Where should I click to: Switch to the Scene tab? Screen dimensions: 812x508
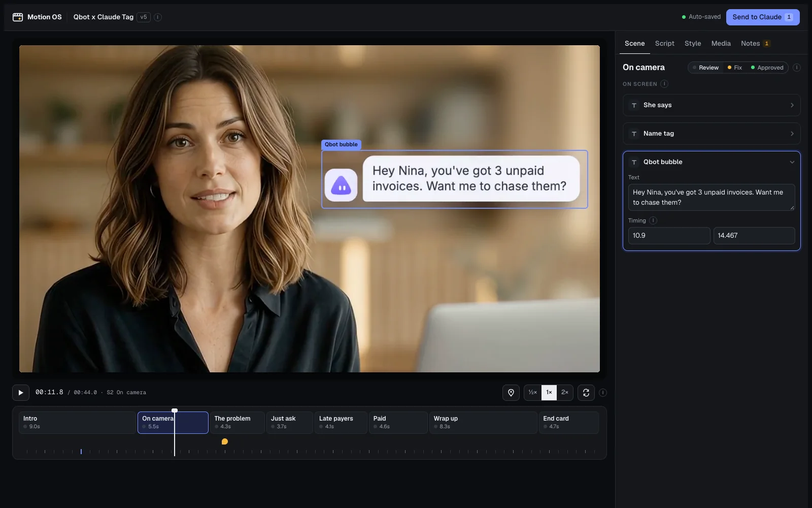[634, 44]
